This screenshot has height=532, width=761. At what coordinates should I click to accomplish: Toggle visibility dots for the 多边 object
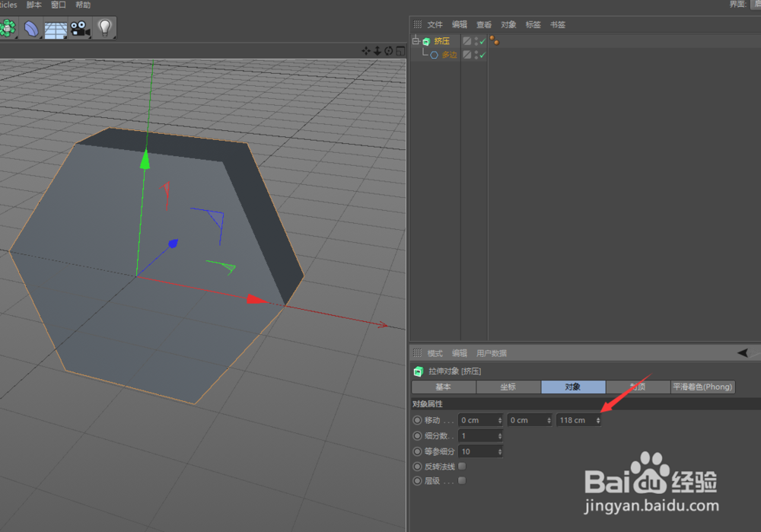coord(476,55)
